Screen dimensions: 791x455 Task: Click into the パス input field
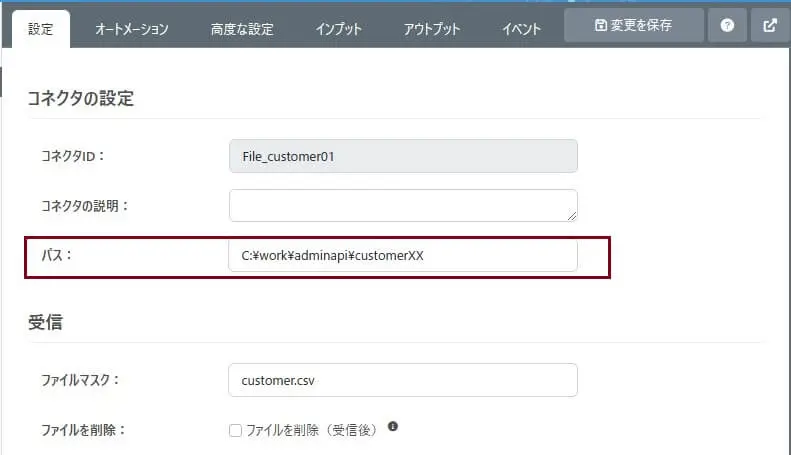pyautogui.click(x=403, y=255)
